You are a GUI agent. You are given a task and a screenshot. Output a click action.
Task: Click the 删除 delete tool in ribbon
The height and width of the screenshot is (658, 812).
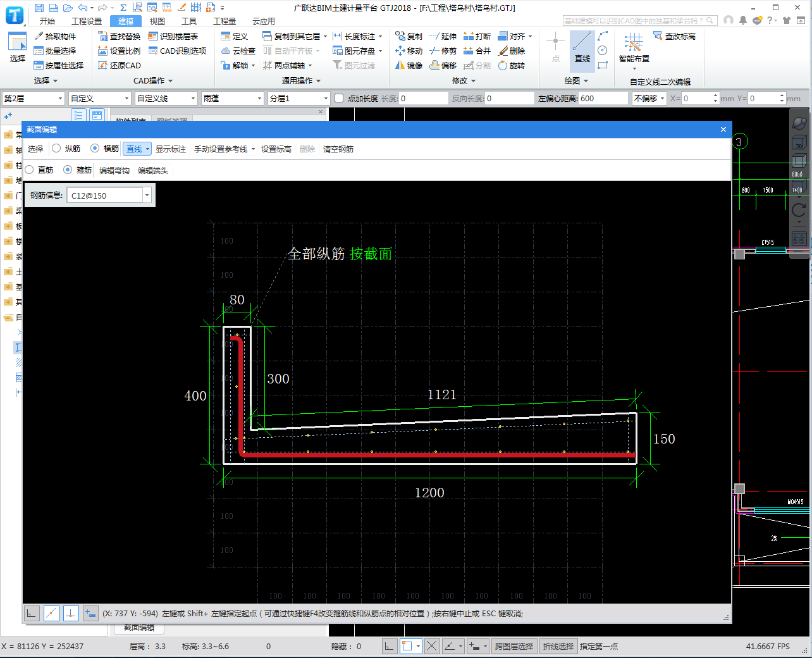(512, 51)
